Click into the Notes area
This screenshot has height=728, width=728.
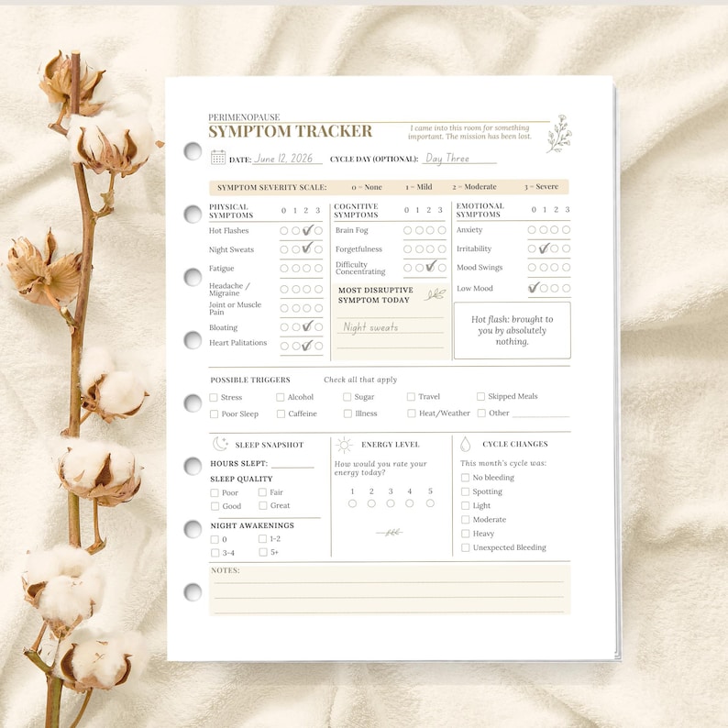[x=390, y=590]
